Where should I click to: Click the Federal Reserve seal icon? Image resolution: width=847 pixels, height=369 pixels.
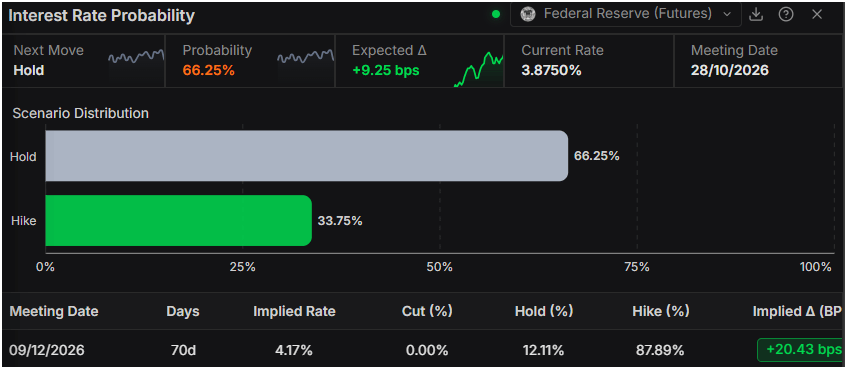(528, 14)
